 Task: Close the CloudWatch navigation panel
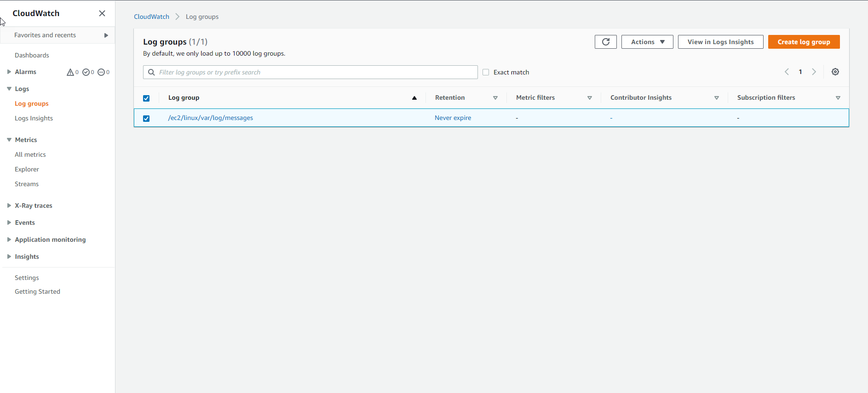pyautogui.click(x=102, y=13)
